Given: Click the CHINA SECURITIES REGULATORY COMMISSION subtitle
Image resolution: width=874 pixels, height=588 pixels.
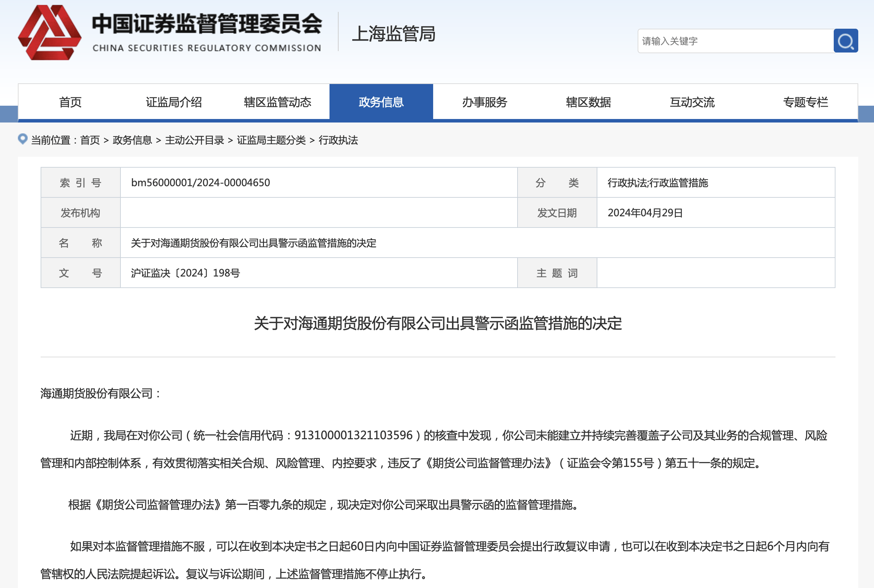Looking at the screenshot, I should [x=207, y=48].
